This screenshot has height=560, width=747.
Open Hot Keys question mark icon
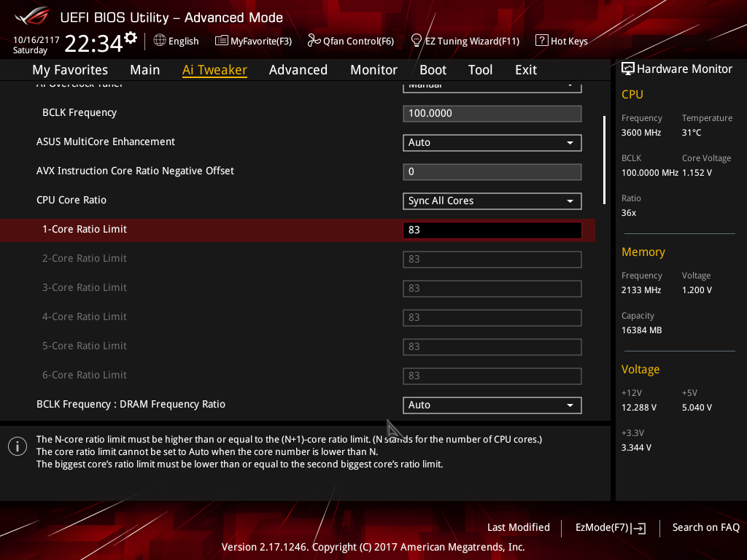pos(542,41)
